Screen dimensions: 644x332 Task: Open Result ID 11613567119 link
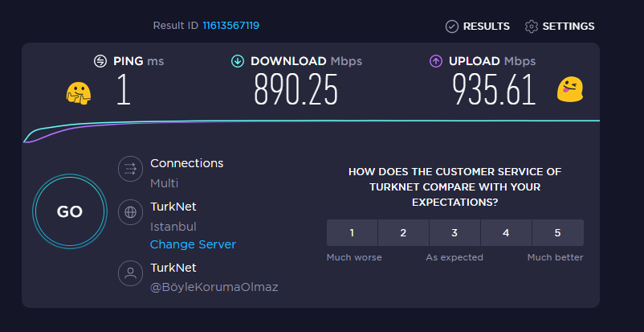pyautogui.click(x=230, y=26)
